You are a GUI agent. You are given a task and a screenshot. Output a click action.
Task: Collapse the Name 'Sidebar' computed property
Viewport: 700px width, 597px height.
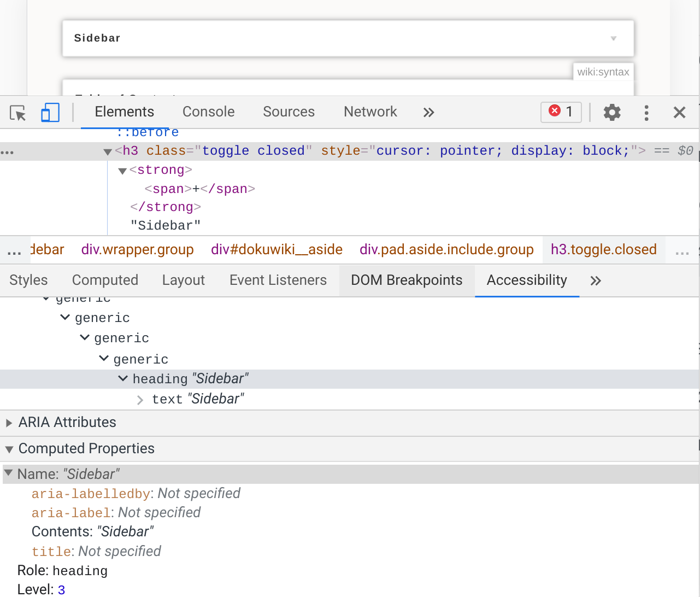pos(8,473)
